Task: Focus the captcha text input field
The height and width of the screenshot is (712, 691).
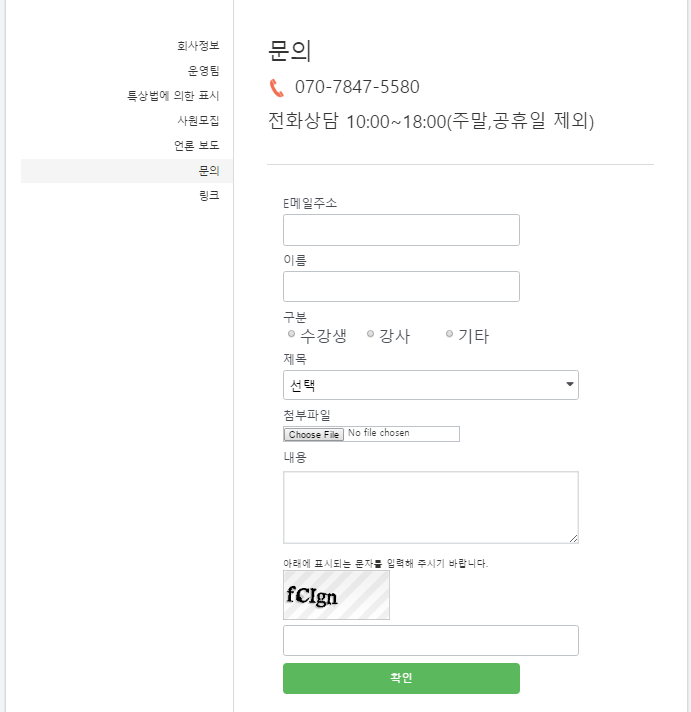Action: [x=431, y=640]
